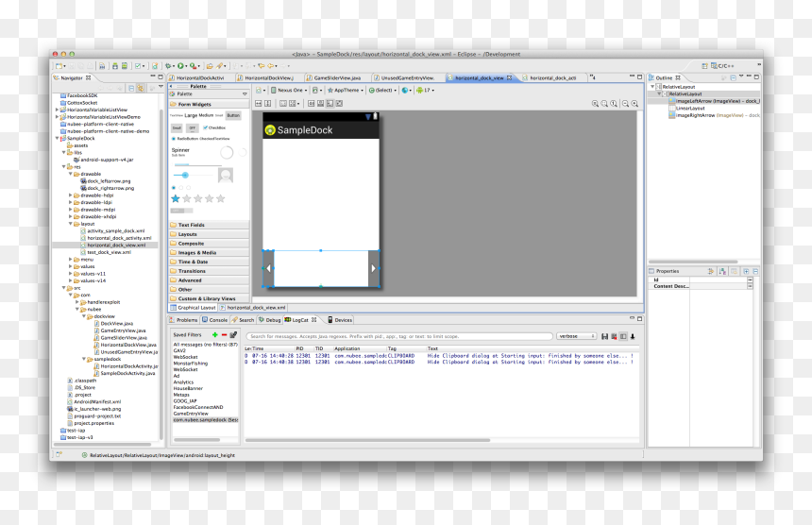This screenshot has height=525, width=812.
Task: Open Text Fields palette category
Action: pos(210,226)
